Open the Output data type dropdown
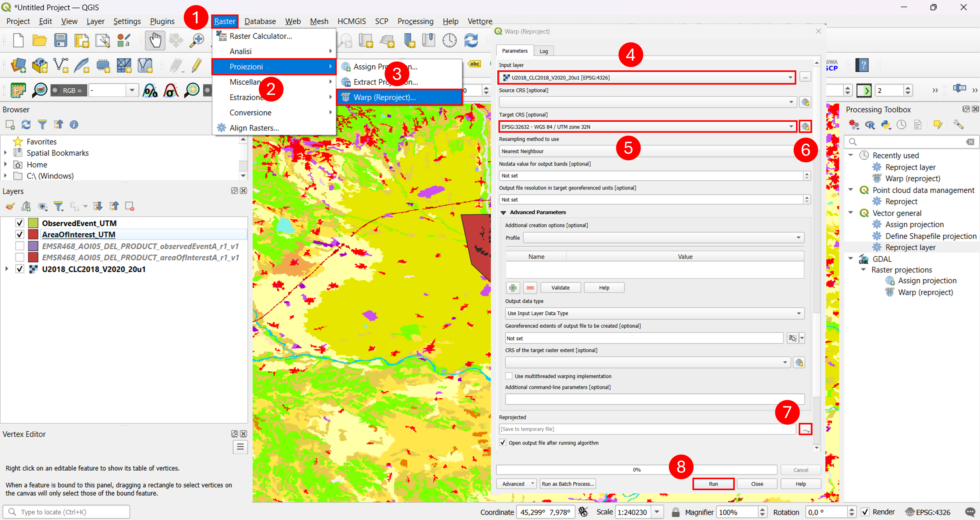The width and height of the screenshot is (980, 520). 654,313
